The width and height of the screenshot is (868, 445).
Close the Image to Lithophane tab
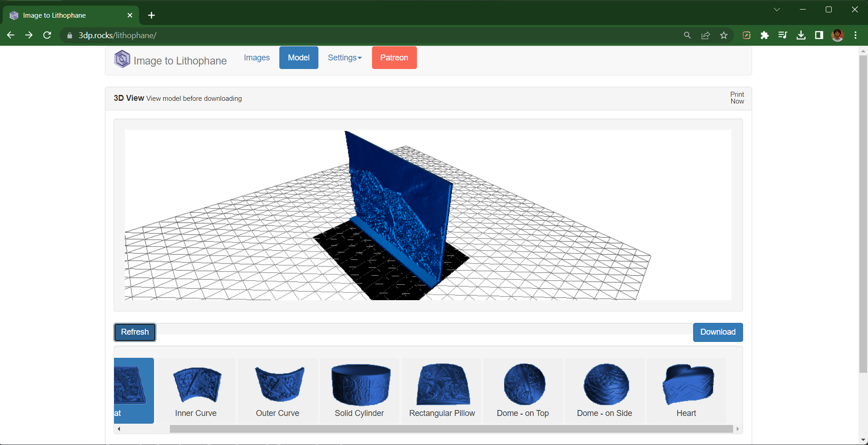tap(130, 15)
